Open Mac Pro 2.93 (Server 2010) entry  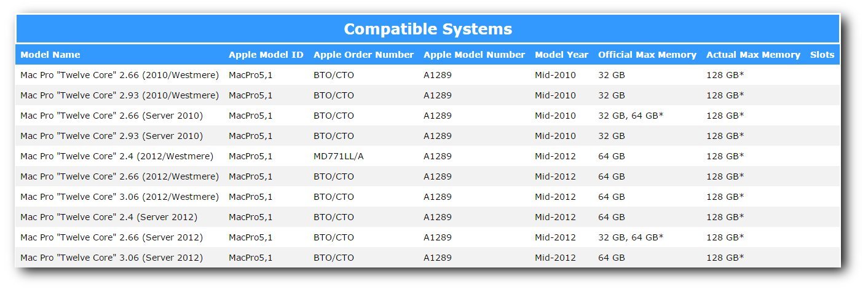point(111,136)
